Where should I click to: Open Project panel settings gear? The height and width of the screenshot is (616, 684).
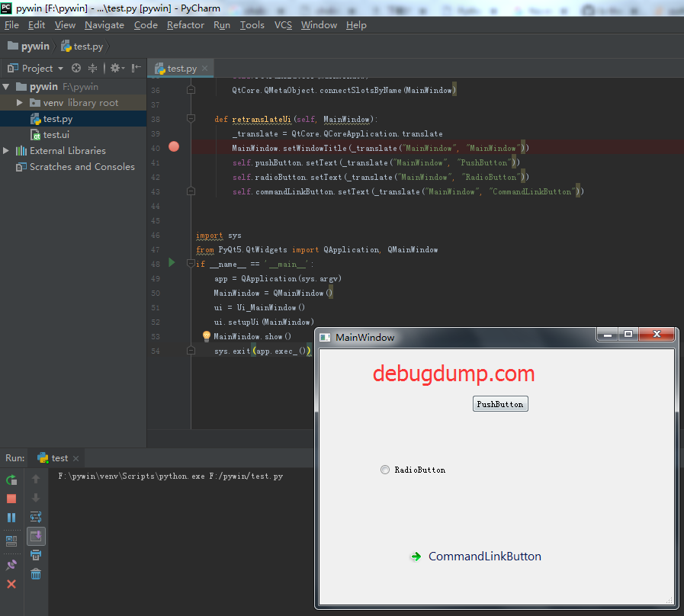(x=117, y=68)
